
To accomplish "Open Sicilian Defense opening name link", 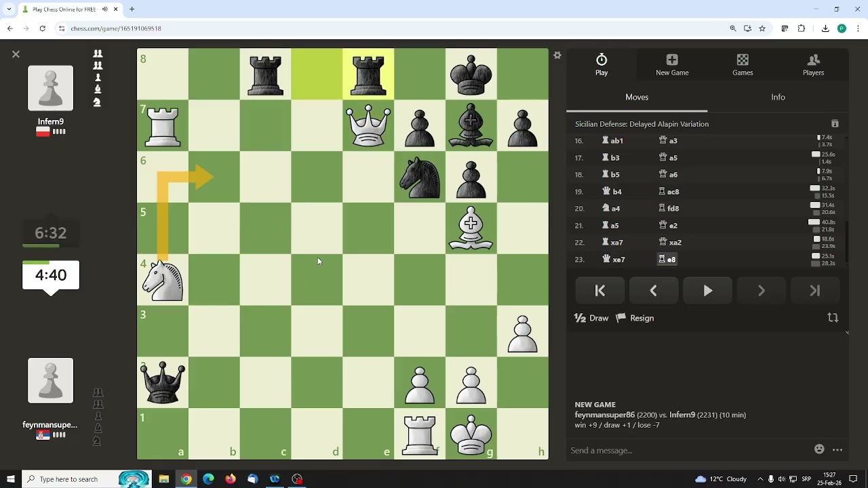I will pyautogui.click(x=642, y=124).
